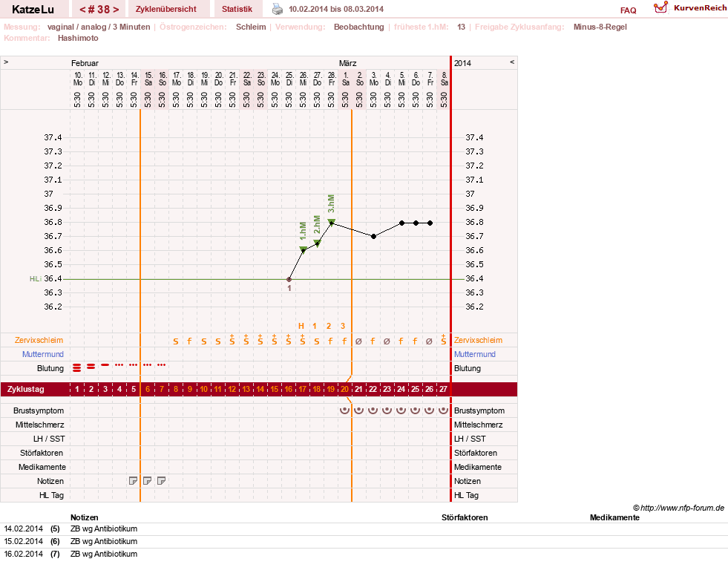Click light bleeding symbol on cycle day 3

(105, 365)
